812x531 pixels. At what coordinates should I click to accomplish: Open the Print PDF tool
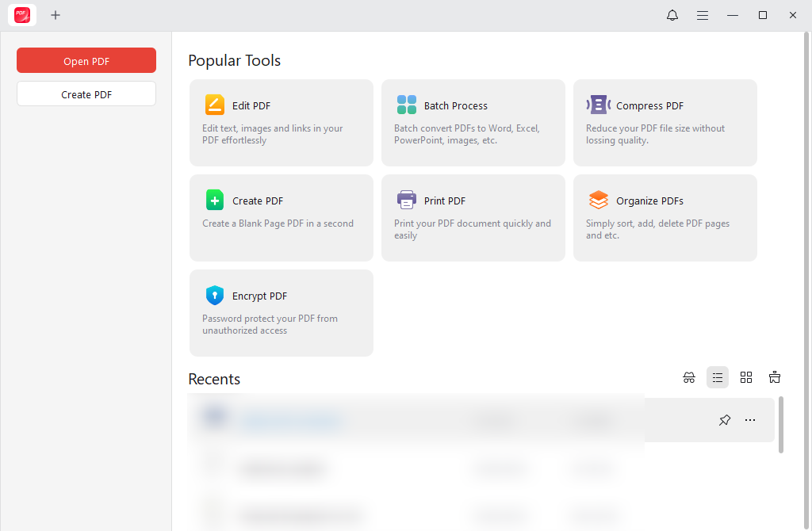473,218
